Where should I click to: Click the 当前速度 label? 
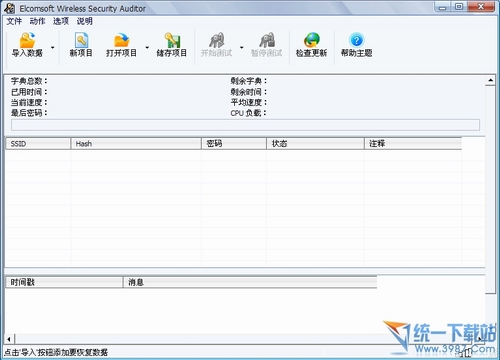pyautogui.click(x=29, y=102)
